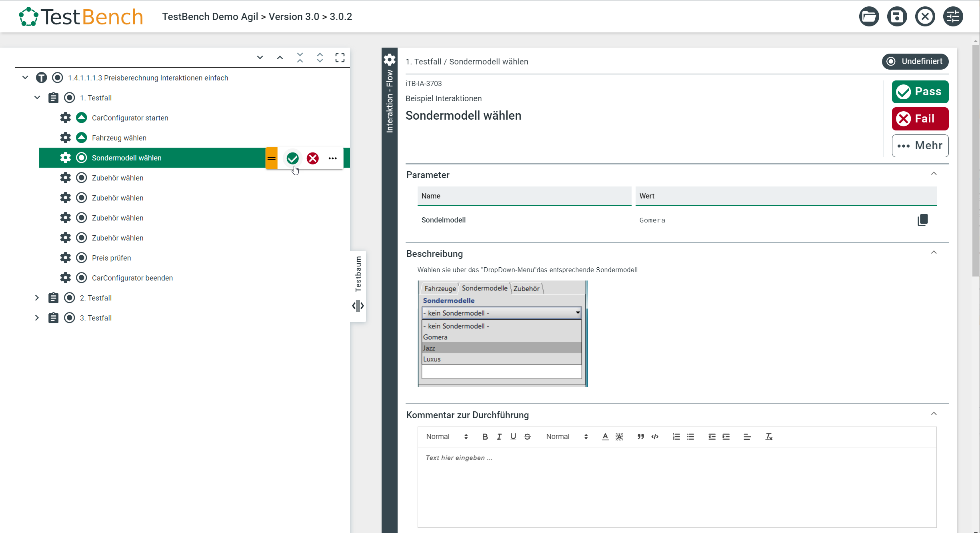Viewport: 980px width, 533px height.
Task: Insert code block in comment editor
Action: [x=655, y=437]
